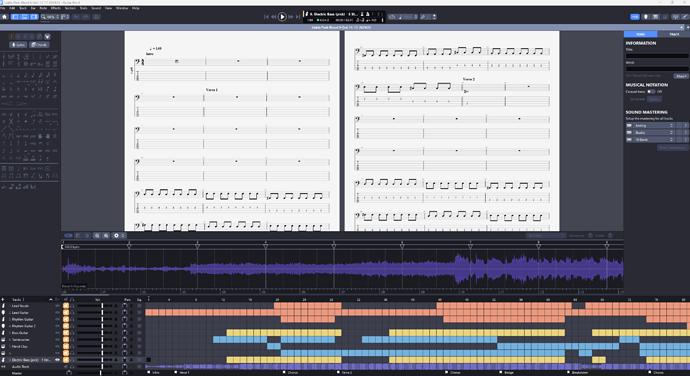Click the add track plus icon

(x=3, y=299)
